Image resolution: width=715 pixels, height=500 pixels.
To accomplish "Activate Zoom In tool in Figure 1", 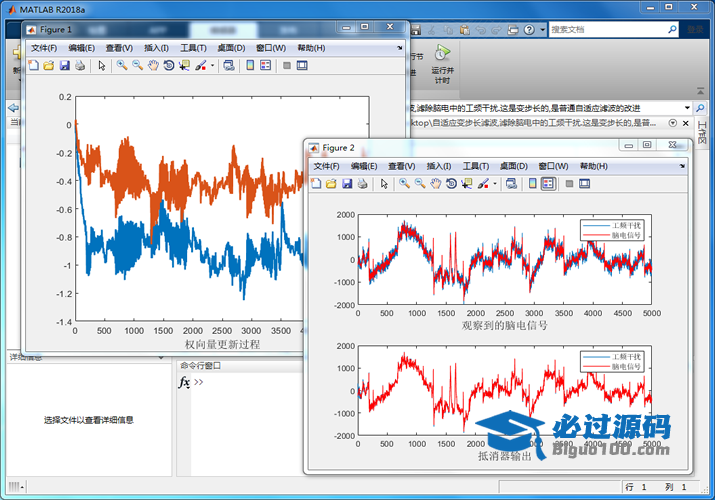I will [122, 66].
